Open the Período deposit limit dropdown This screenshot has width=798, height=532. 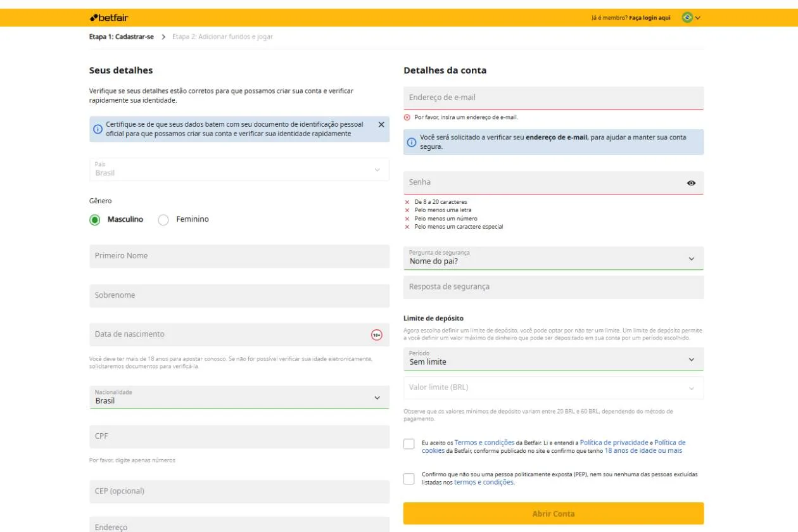553,358
